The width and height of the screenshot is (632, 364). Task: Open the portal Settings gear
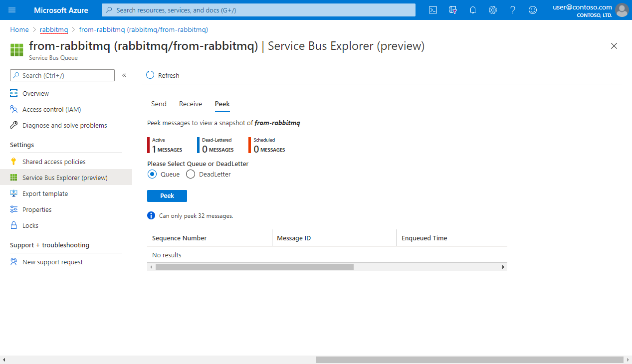[492, 9]
